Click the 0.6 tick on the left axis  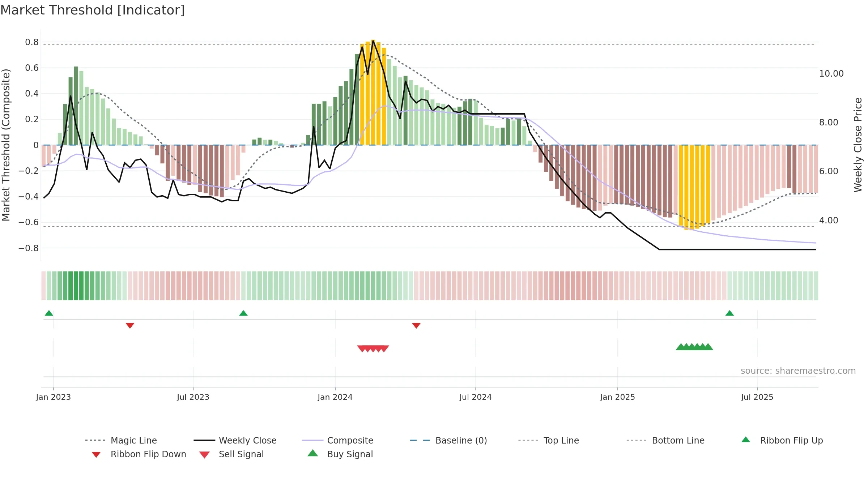pos(32,68)
